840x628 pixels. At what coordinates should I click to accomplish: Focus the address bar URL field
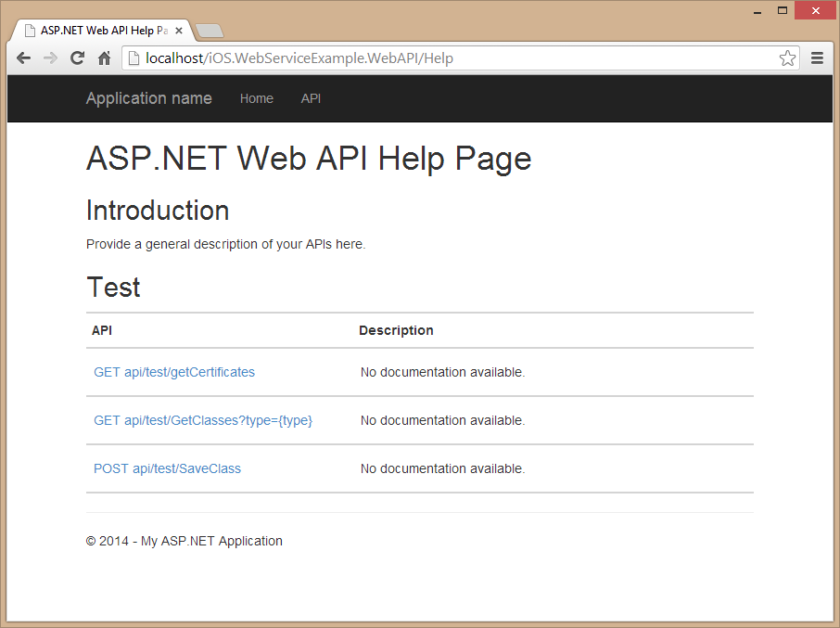pyautogui.click(x=461, y=58)
